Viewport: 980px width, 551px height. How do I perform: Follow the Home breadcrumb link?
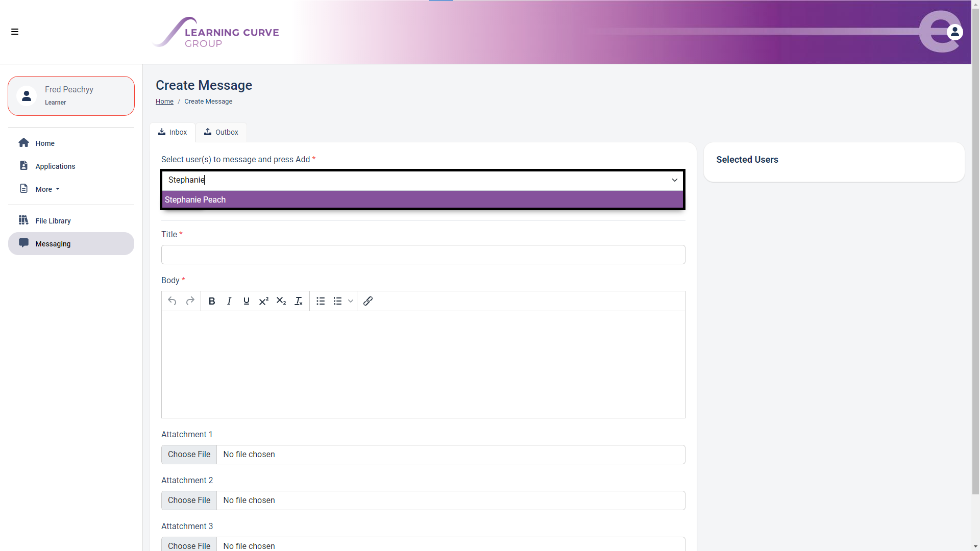(x=164, y=102)
